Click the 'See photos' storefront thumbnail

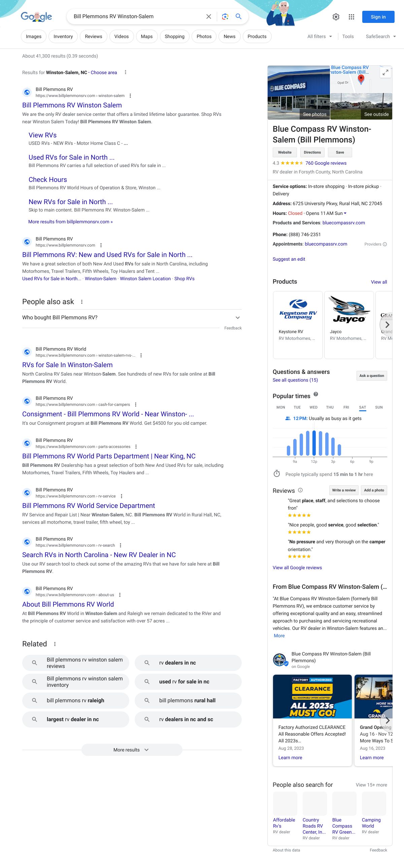298,93
